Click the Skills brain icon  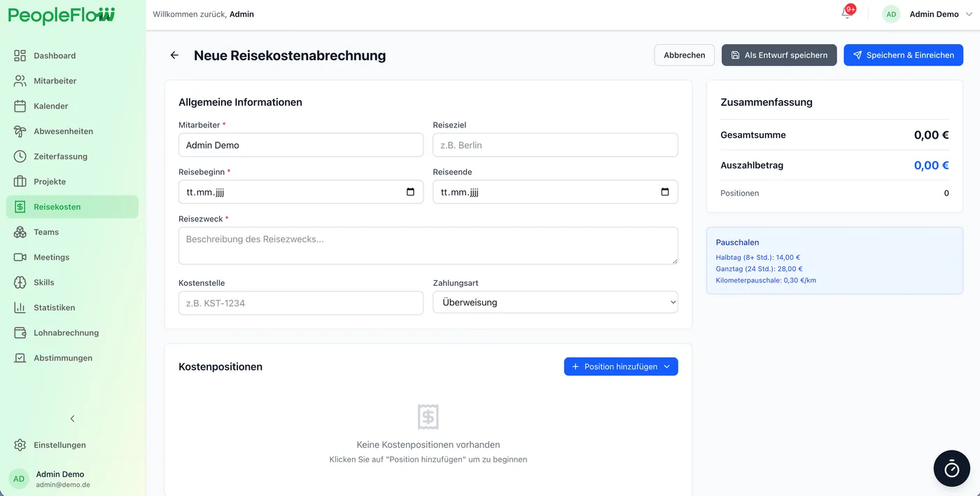[x=20, y=282]
